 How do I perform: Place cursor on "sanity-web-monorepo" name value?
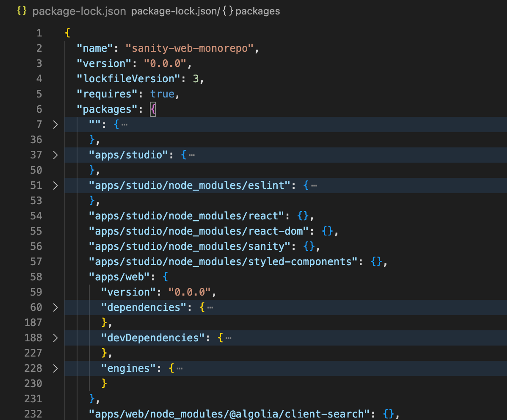tap(189, 48)
